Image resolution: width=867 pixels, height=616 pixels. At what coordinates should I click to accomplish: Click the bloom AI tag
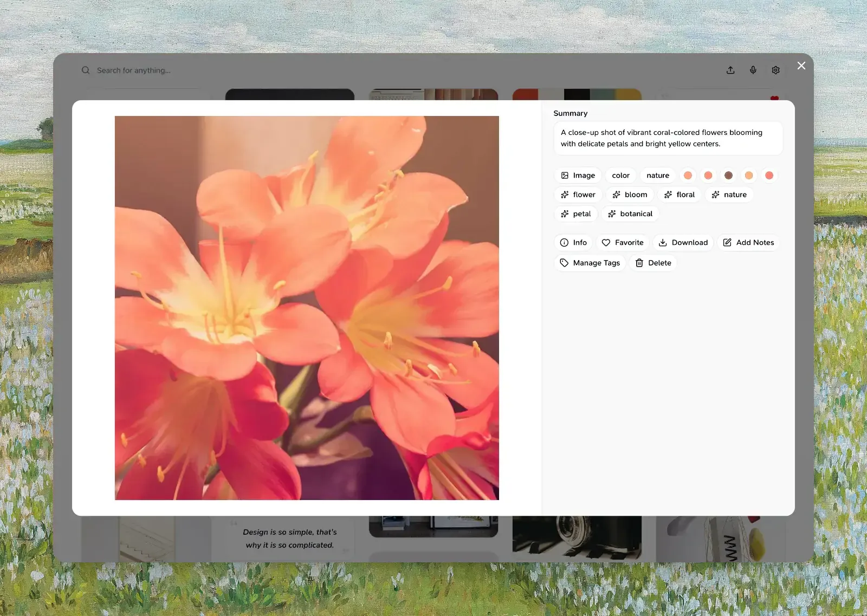click(x=630, y=194)
